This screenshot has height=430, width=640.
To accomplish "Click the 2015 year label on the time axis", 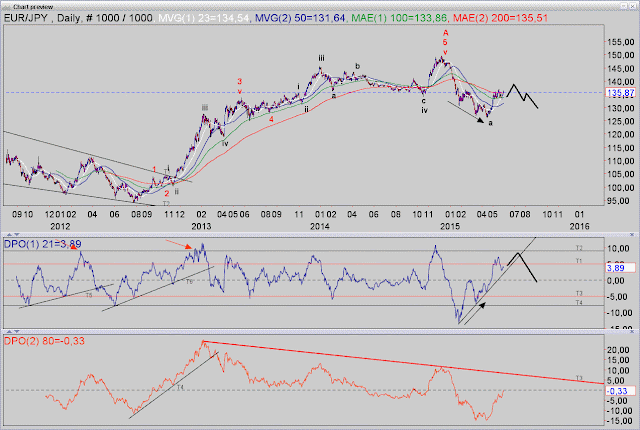I will point(450,226).
